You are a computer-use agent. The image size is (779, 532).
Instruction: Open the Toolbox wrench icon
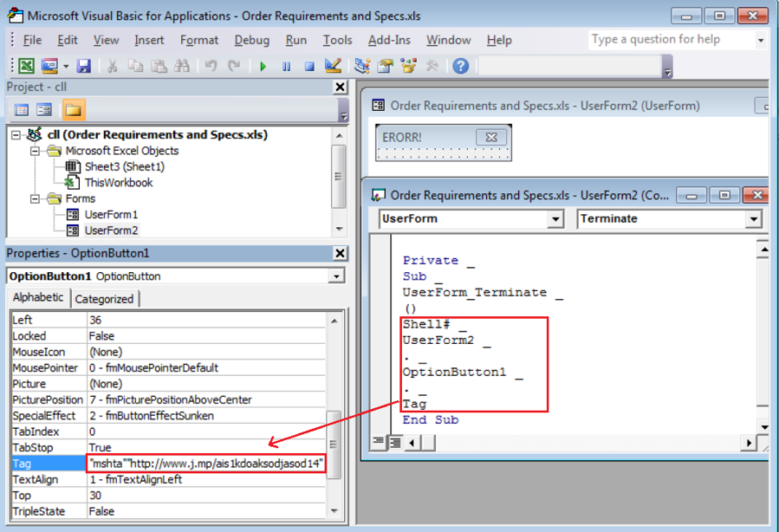pos(432,66)
